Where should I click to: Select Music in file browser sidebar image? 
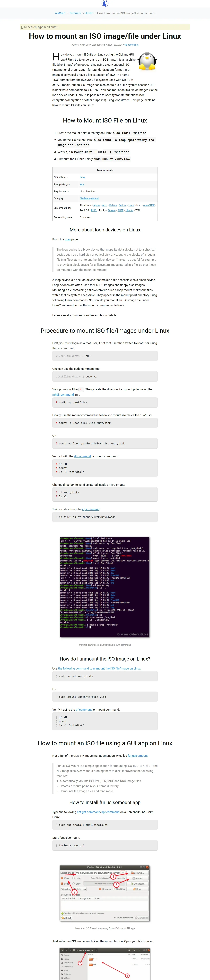65,971
